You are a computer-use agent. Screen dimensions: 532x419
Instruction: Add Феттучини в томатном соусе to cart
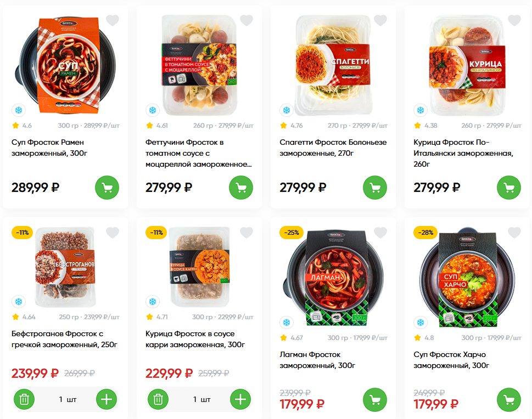point(241,188)
